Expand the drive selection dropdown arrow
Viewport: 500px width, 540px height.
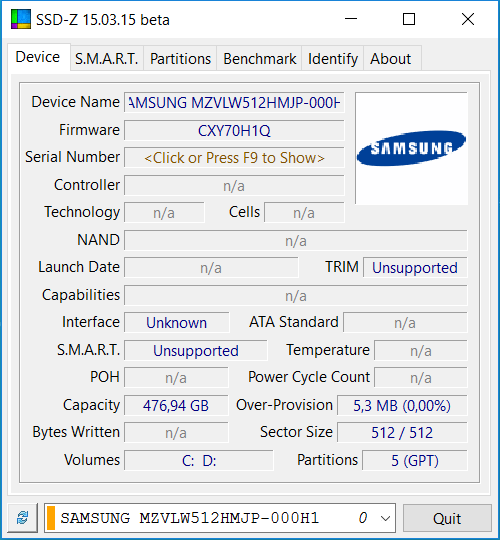coord(385,518)
